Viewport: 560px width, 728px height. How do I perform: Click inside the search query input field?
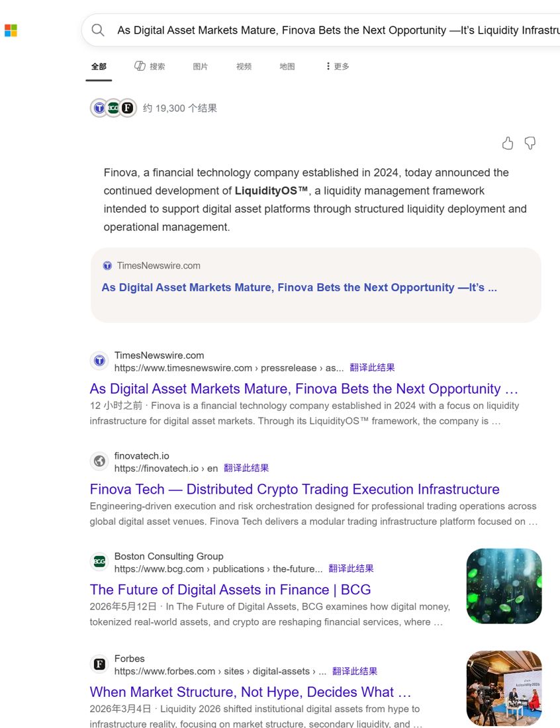(338, 30)
